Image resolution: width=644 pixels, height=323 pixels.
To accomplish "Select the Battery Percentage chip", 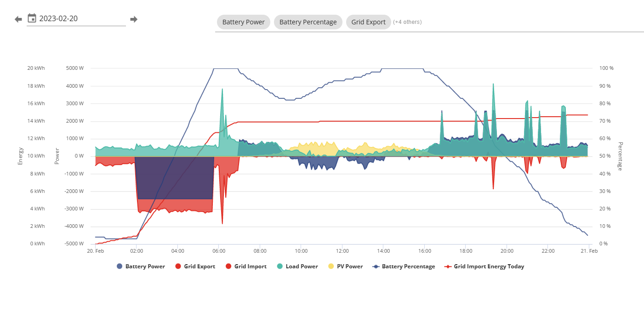I will [308, 22].
